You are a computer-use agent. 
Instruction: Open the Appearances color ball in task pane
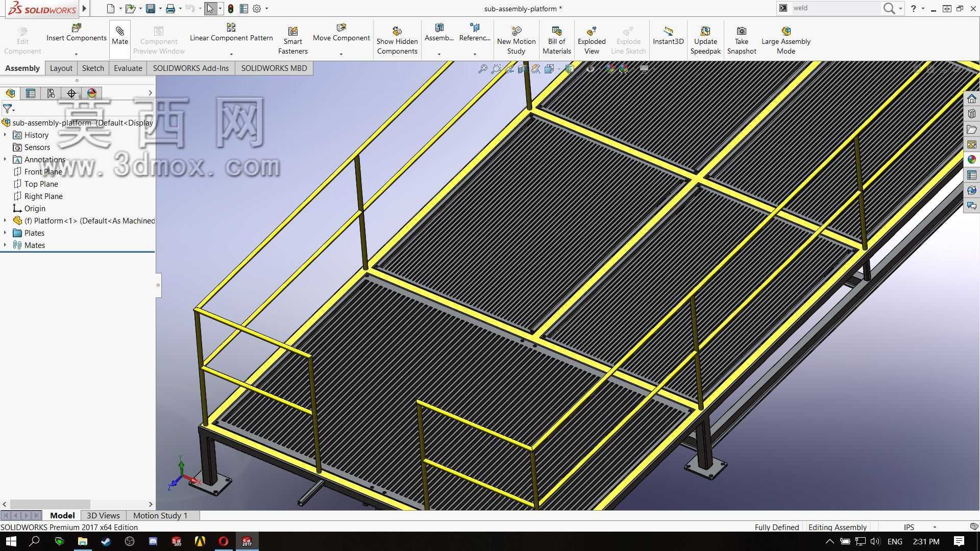tap(971, 160)
